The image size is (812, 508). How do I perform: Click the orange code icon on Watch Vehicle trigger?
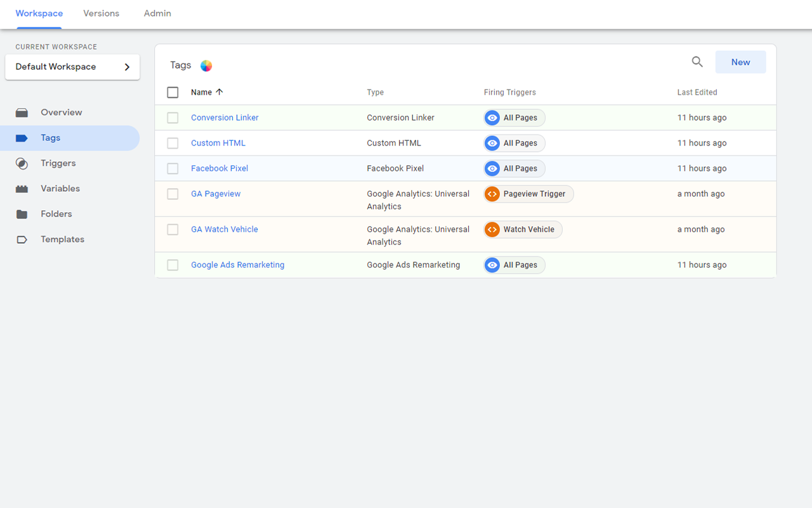pyautogui.click(x=492, y=229)
